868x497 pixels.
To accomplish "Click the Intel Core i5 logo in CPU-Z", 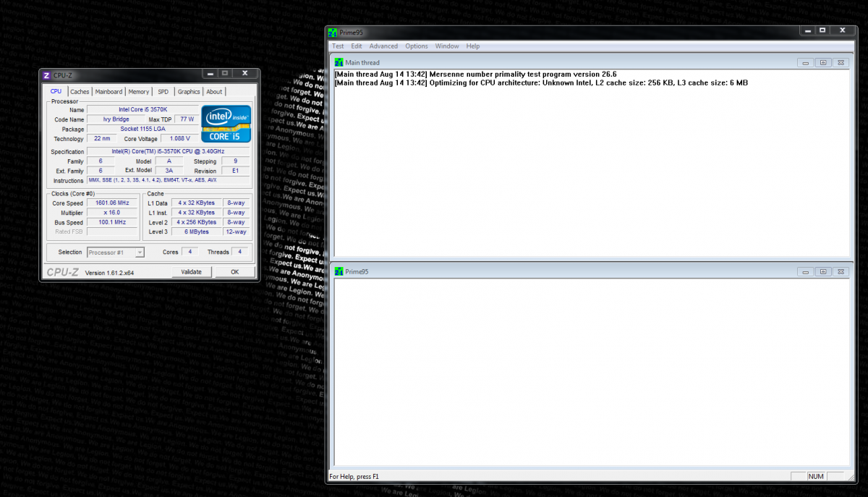I will (x=226, y=124).
